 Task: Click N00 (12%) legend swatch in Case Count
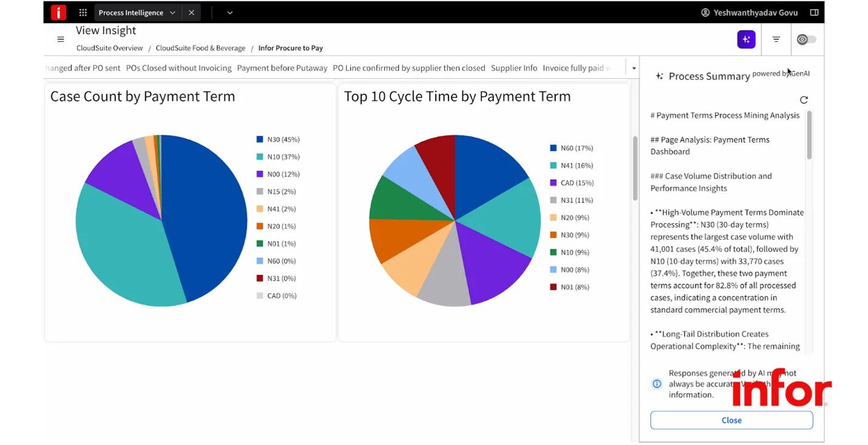260,174
